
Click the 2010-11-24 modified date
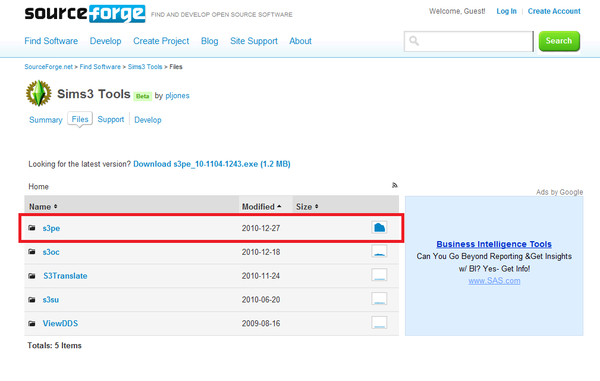tap(261, 276)
